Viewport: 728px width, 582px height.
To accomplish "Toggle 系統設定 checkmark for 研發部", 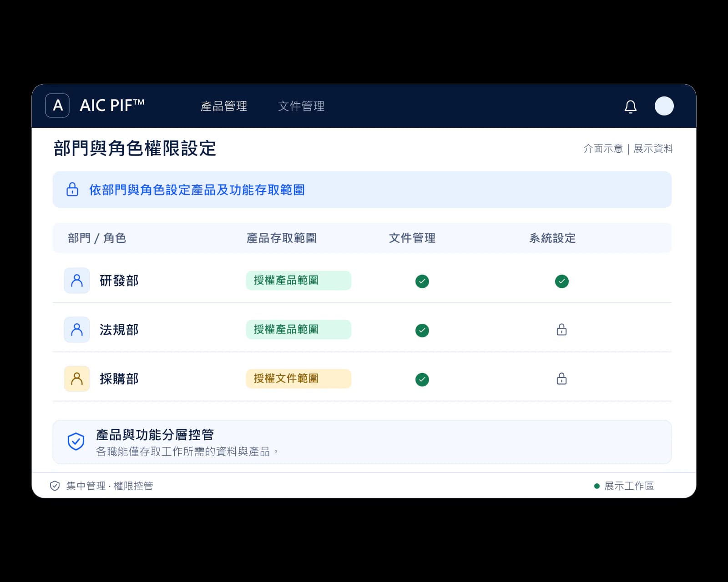I will pyautogui.click(x=561, y=281).
